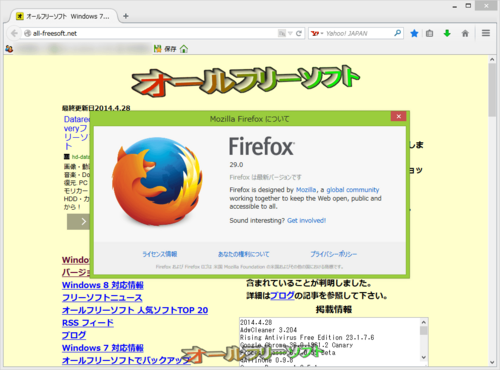Open ライセンス情報 link in dialog
The image size is (500, 370).
[159, 254]
